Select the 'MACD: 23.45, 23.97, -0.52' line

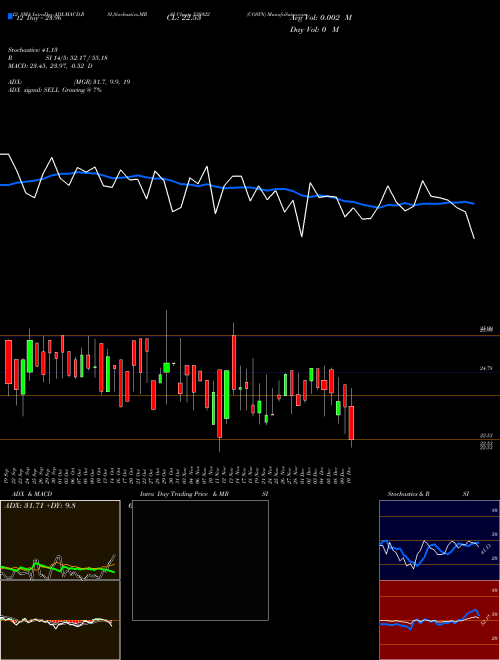48,66
